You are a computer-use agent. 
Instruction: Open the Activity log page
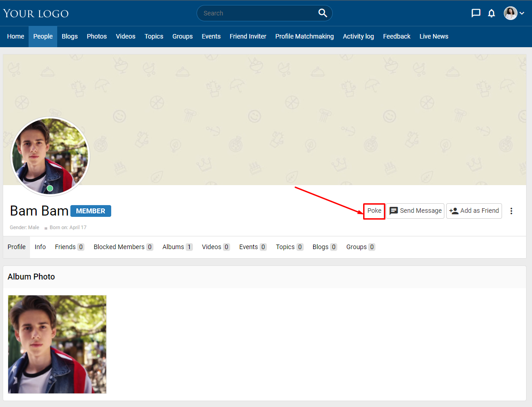pos(358,36)
